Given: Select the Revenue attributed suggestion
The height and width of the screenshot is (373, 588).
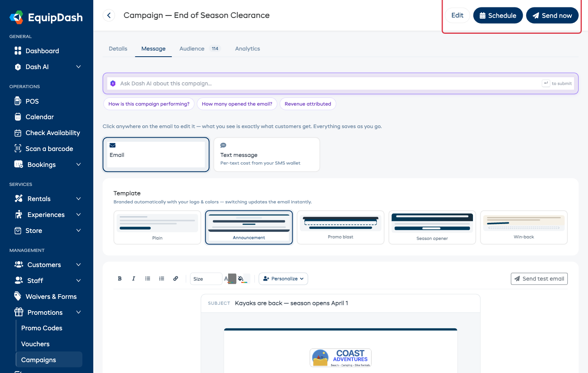Looking at the screenshot, I should pos(308,104).
